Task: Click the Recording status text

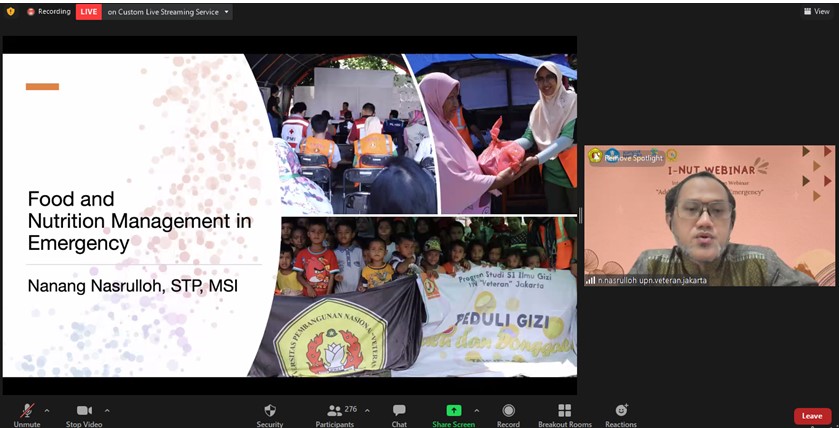Action: (54, 12)
